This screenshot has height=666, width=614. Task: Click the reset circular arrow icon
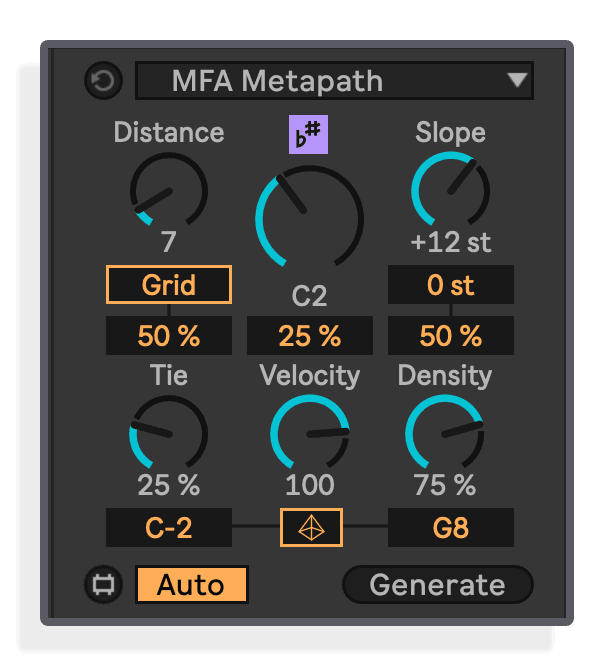coord(103,81)
